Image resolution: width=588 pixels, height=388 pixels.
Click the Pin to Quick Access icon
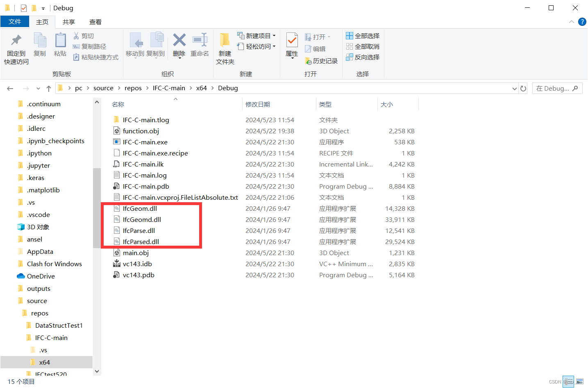(16, 41)
